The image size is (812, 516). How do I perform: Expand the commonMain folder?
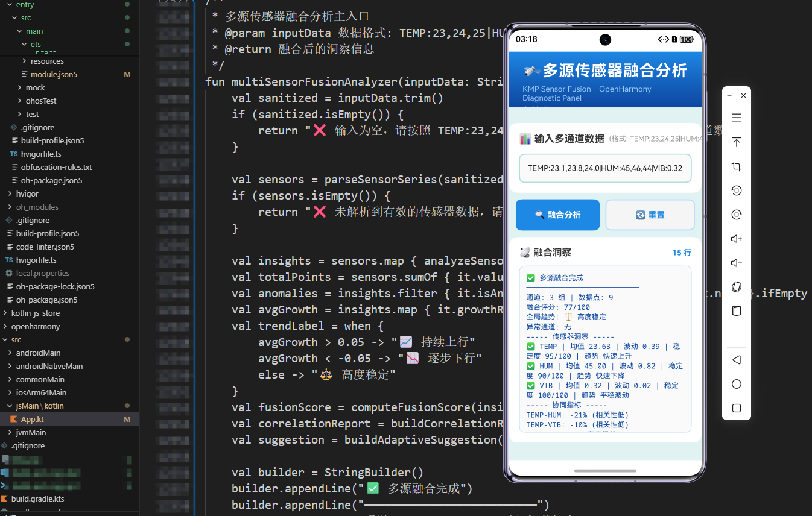point(10,379)
